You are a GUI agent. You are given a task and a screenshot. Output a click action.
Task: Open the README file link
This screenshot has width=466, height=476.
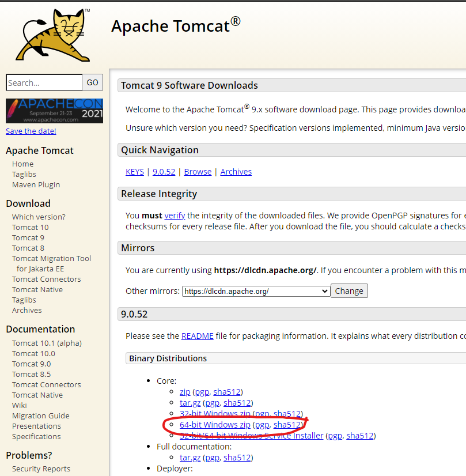[x=198, y=336]
